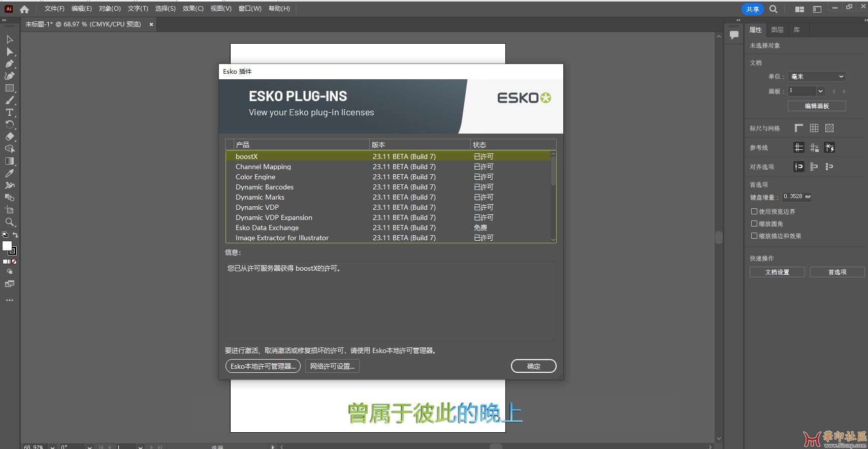The image size is (868, 449).
Task: Show the grid from Properties panel
Action: (x=814, y=128)
